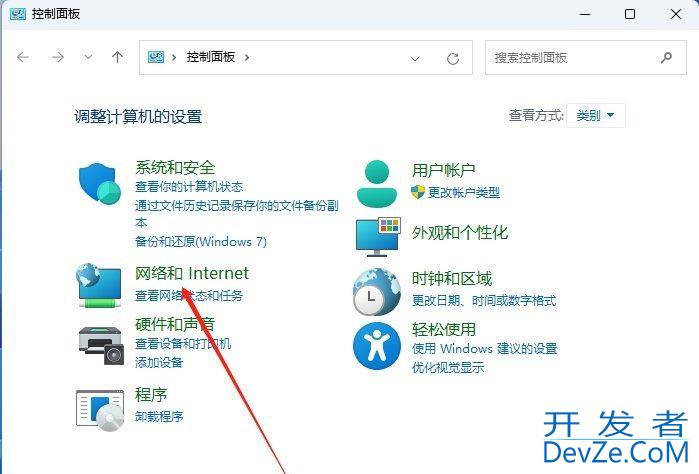Minimize the control panel window

585,14
